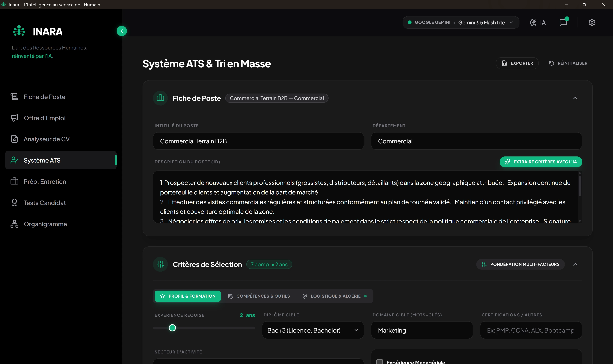Viewport: 613px width, 364px height.
Task: Click the Pondération sliders icon
Action: click(484, 264)
